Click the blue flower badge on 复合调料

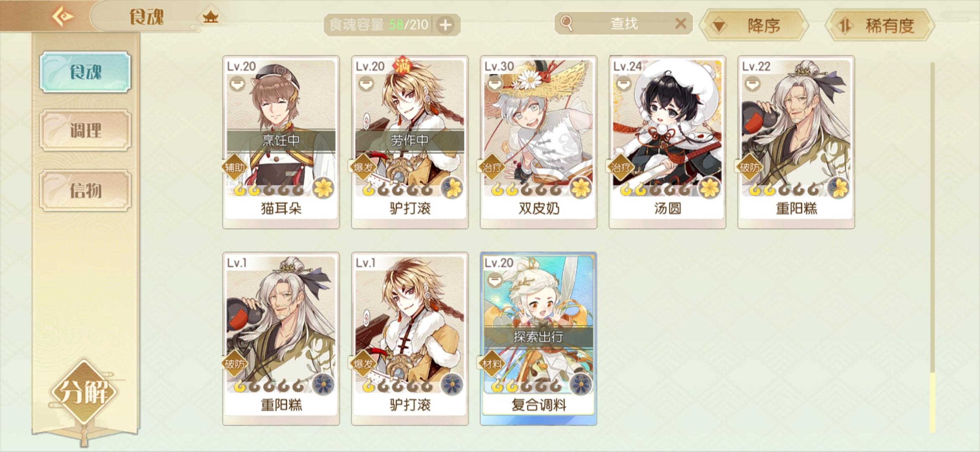581,383
